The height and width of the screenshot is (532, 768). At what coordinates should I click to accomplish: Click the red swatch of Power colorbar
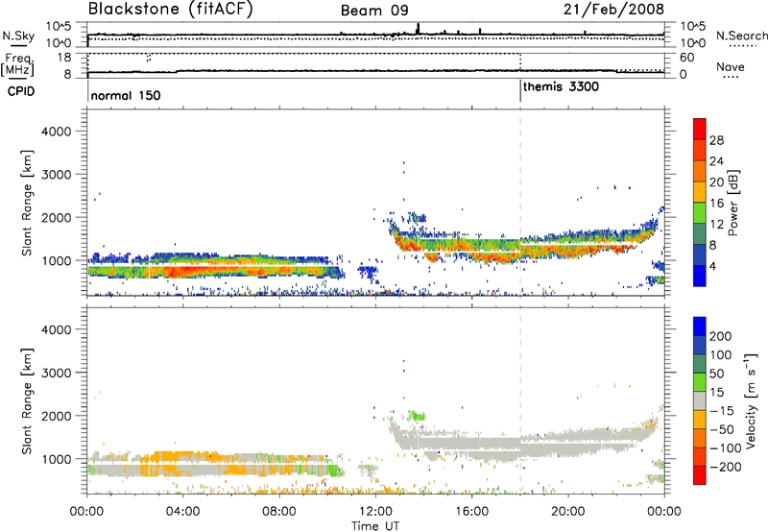[x=700, y=129]
